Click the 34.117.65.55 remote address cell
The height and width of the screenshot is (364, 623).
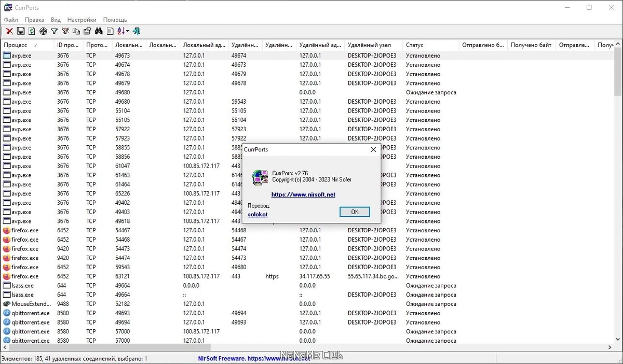coord(314,276)
